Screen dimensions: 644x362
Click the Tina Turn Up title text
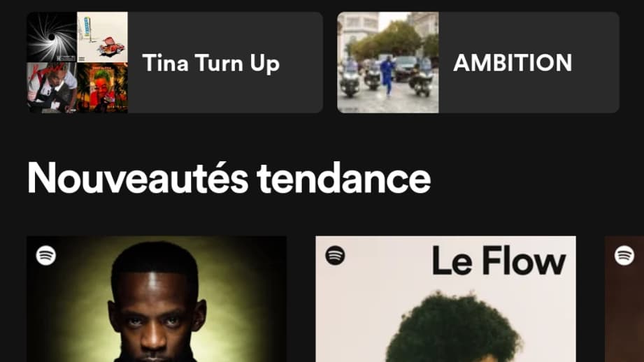coord(211,63)
